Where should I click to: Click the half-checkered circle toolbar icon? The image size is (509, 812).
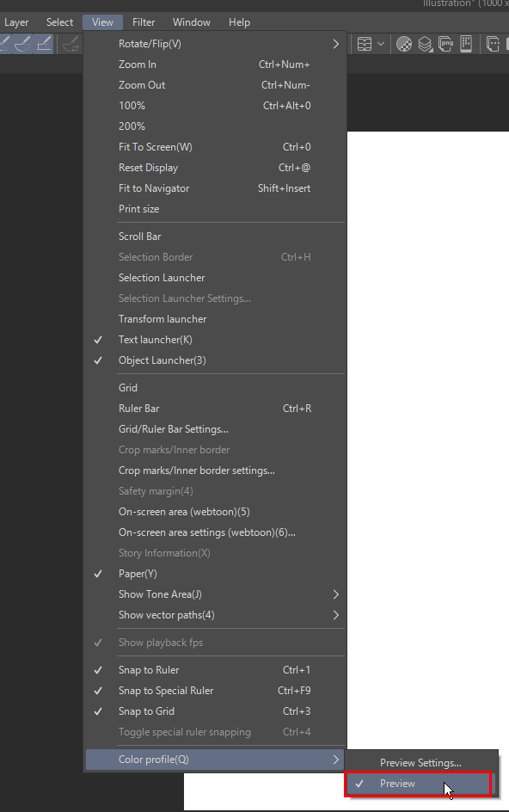click(x=404, y=44)
